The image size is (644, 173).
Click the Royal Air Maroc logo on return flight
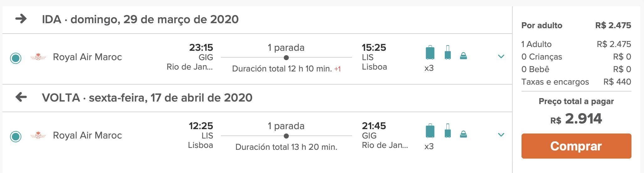38,135
